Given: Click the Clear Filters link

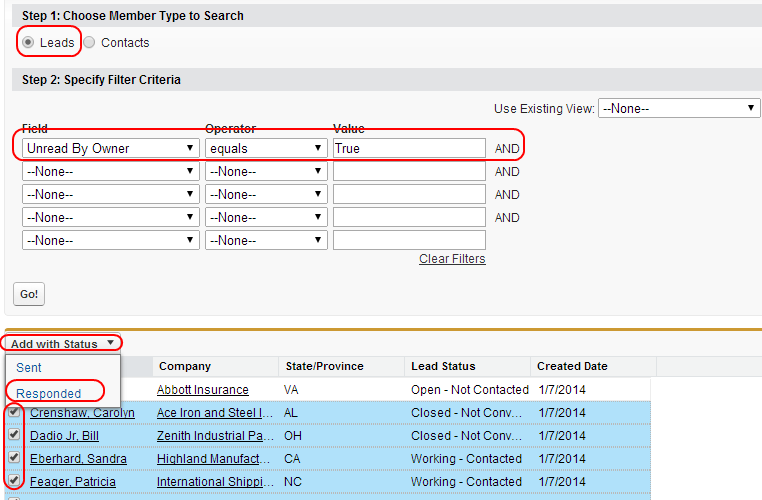Looking at the screenshot, I should pos(452,259).
